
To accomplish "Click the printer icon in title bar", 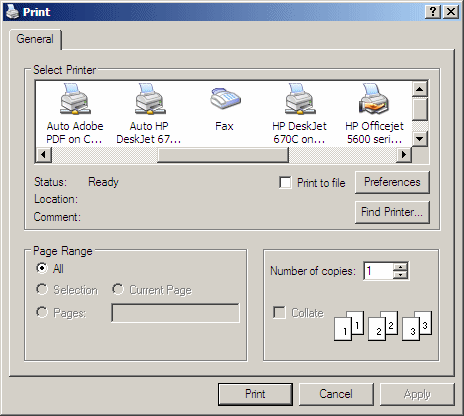I will (x=13, y=12).
